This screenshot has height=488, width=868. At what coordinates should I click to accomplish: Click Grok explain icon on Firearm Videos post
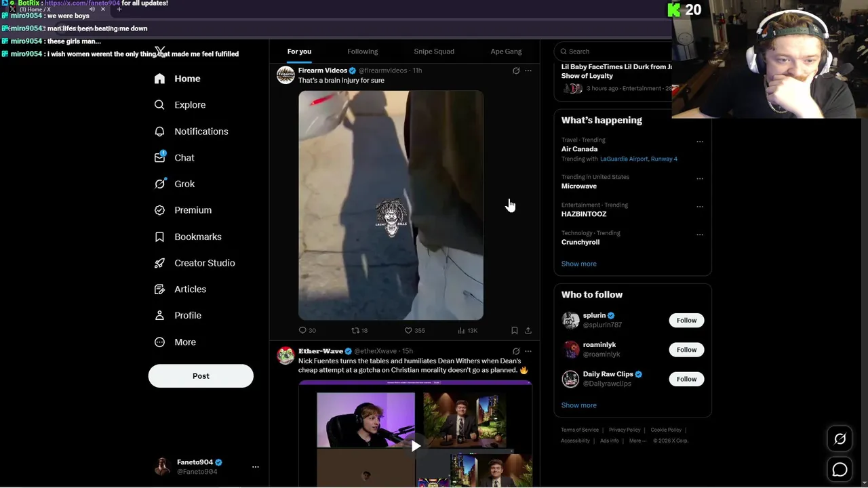coord(516,70)
